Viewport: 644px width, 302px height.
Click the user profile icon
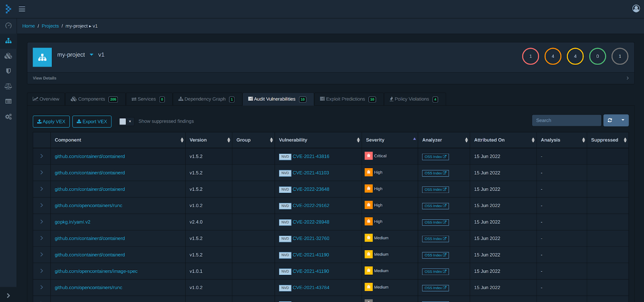point(636,8)
